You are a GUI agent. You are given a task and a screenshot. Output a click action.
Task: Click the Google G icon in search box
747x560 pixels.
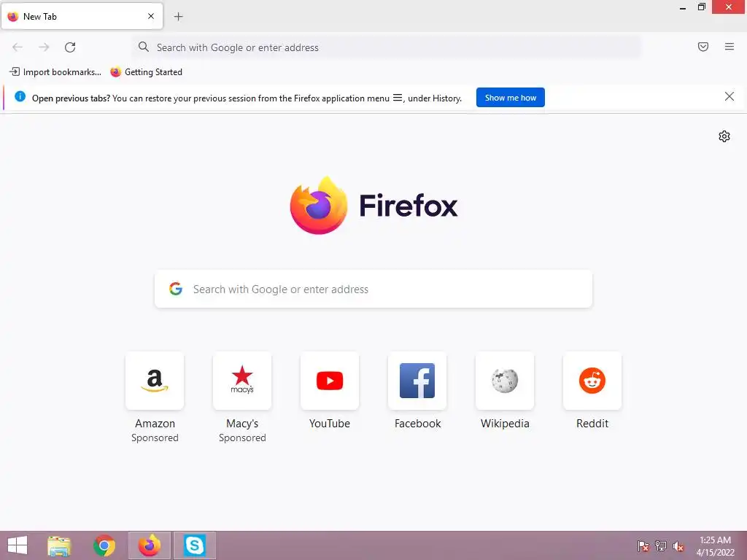click(176, 289)
